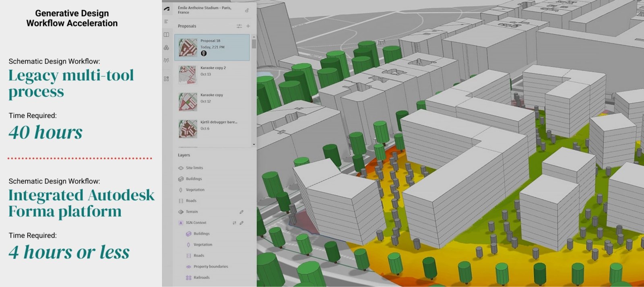The width and height of the screenshot is (644, 287).
Task: Click the proposals list scrollbar up arrow
Action: point(254,37)
